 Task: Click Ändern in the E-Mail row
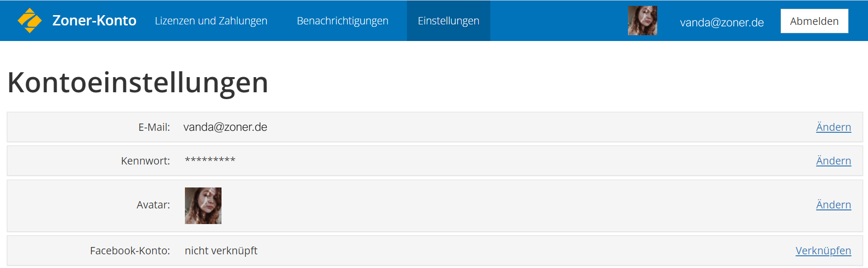point(833,127)
